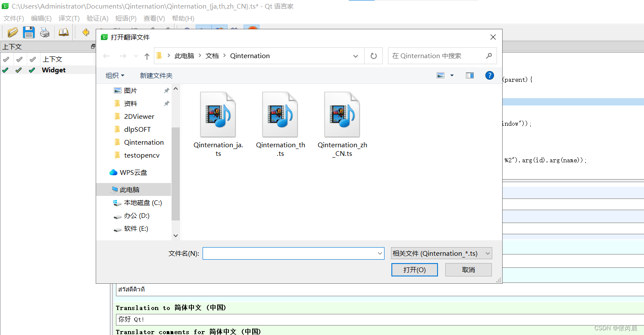Select Qinternation_ja.ts file thumbnail

(x=219, y=115)
